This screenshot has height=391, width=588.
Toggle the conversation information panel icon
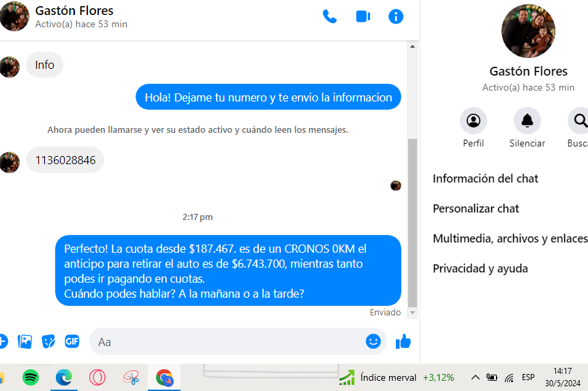pyautogui.click(x=396, y=16)
